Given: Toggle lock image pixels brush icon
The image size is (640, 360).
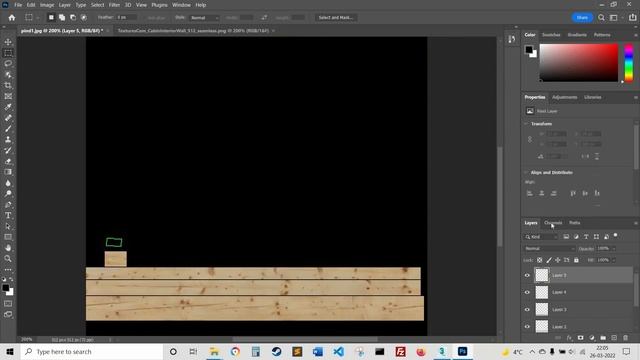Looking at the screenshot, I should coord(549,260).
